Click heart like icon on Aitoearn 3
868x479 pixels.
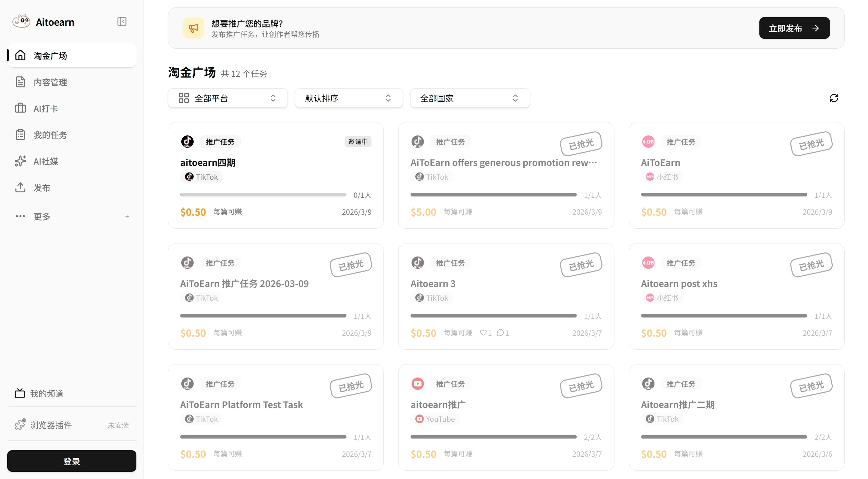483,333
